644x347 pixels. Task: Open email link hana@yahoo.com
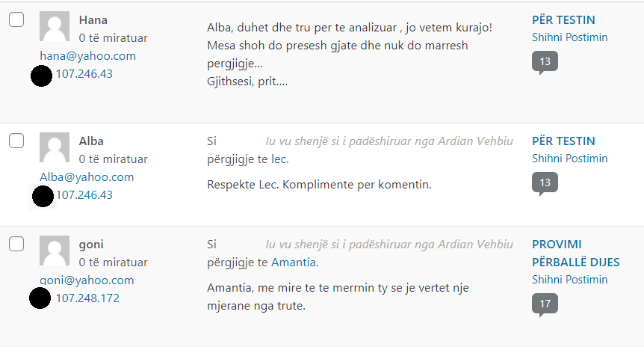88,56
